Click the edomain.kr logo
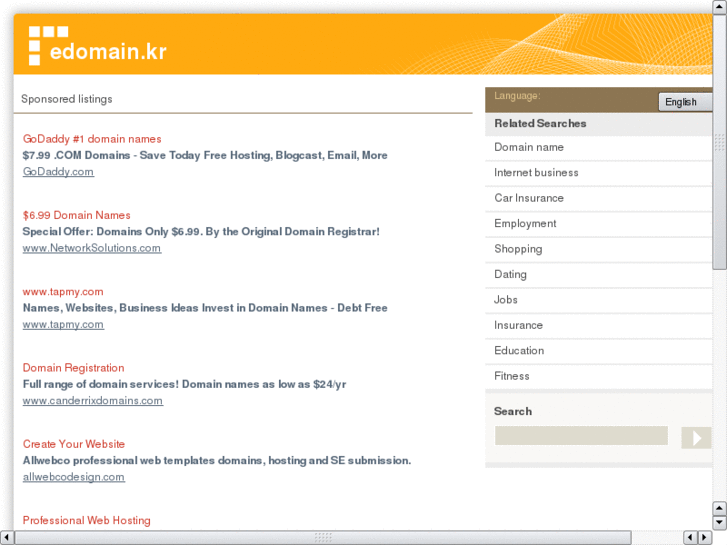727x545 pixels. pos(97,45)
